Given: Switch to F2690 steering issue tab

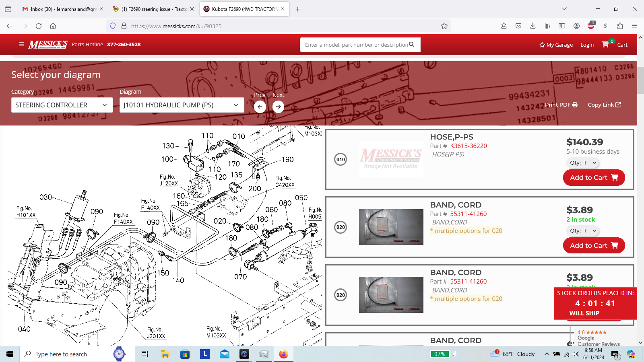Looking at the screenshot, I should tap(154, 9).
